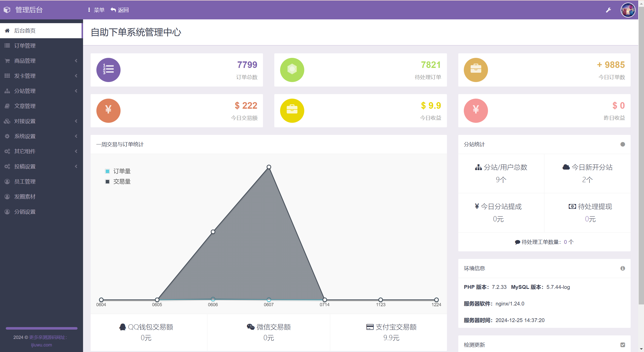Click the pink yen yesterday's income icon
644x352 pixels.
coord(476,111)
